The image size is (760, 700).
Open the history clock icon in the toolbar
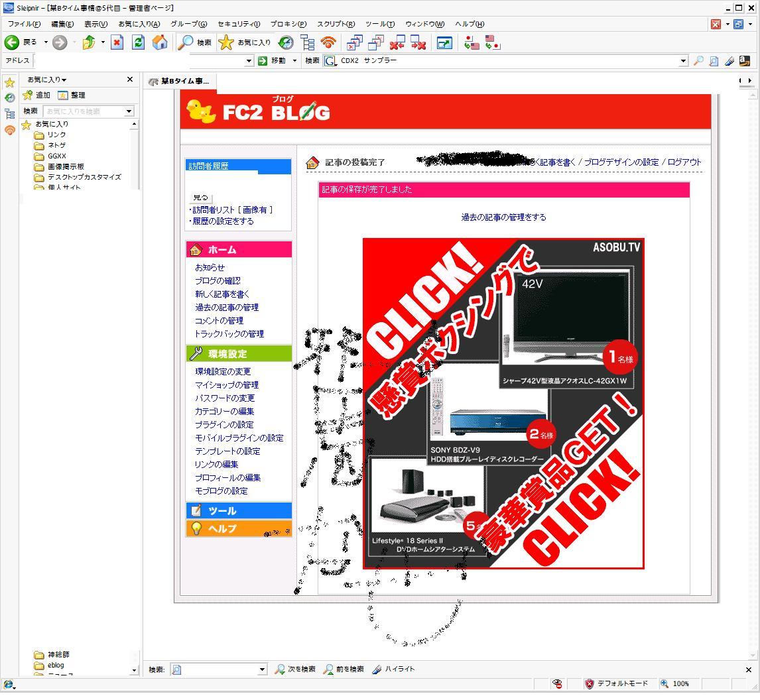[x=286, y=42]
